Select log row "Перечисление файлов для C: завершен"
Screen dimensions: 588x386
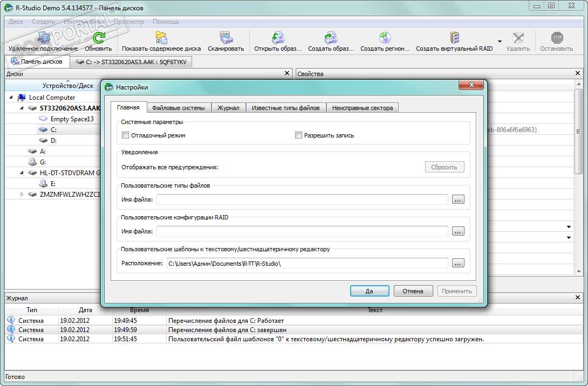tap(294, 330)
